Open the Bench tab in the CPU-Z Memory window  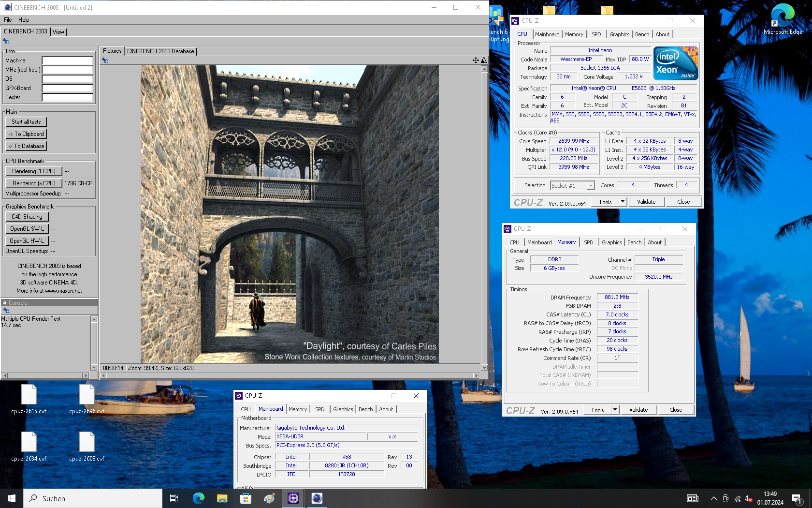point(635,242)
